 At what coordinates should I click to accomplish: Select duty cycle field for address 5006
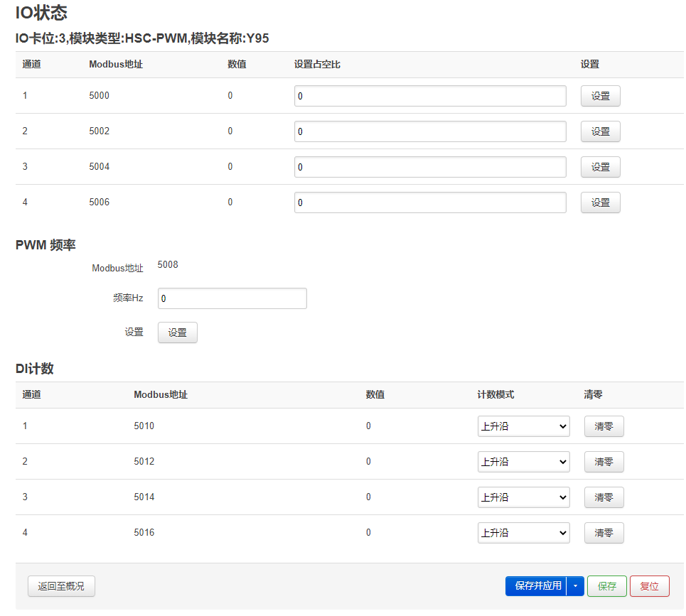click(x=430, y=202)
